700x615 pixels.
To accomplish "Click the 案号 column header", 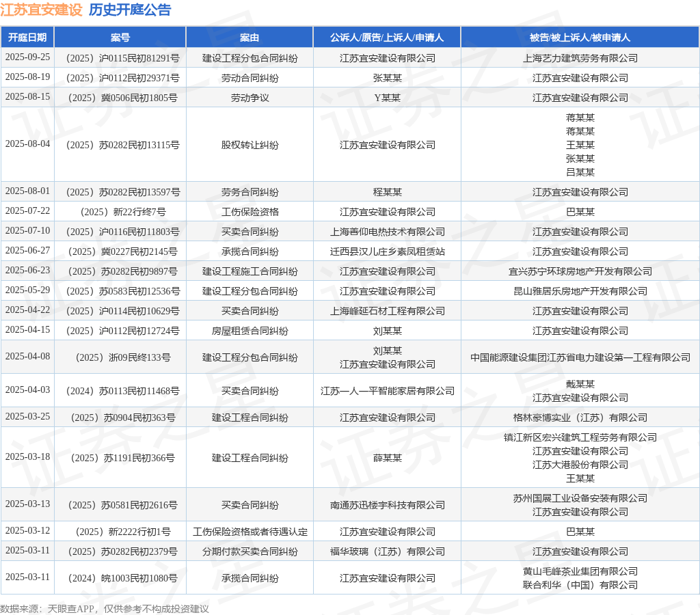I will pos(120,38).
